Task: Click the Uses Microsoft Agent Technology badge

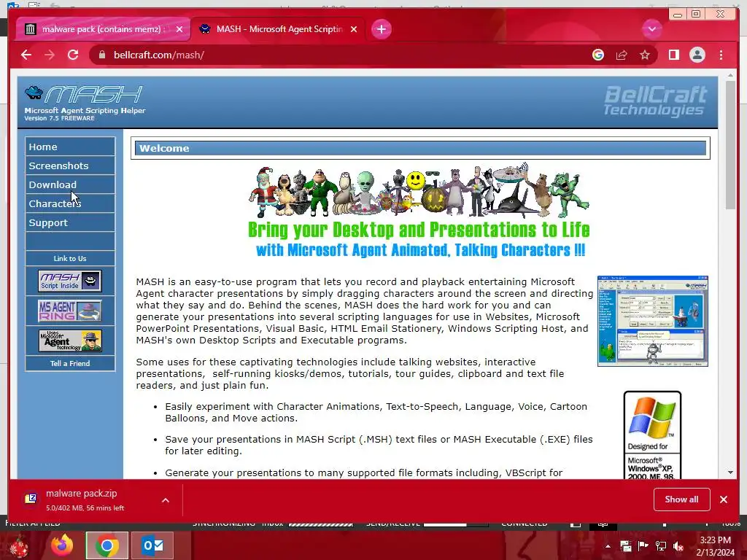Action: (69, 341)
